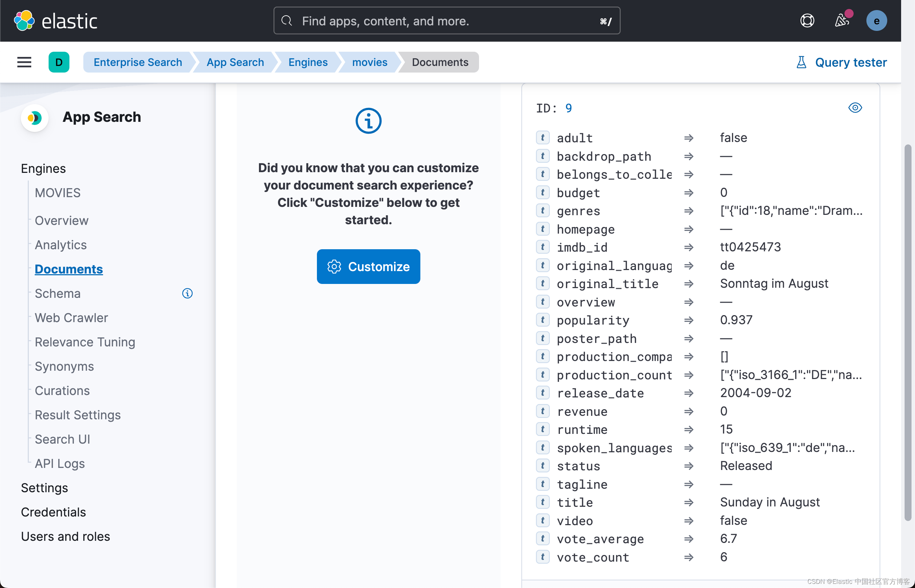Navigate to Engines breadcrumb
Screen dimensions: 915x588
tap(308, 62)
